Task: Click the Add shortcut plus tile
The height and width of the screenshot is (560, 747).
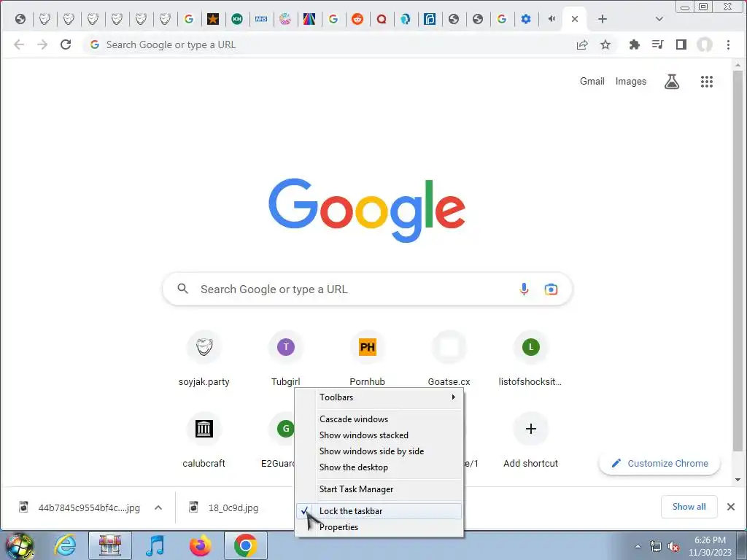Action: [531, 440]
